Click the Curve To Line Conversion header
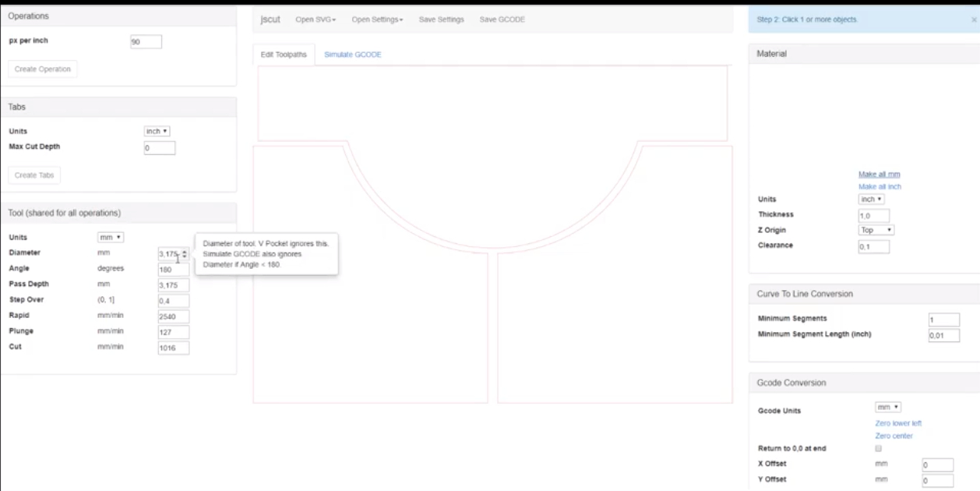This screenshot has width=980, height=491. 864,294
